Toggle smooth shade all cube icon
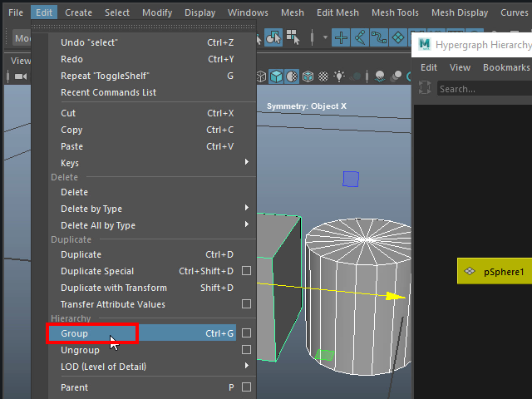The image size is (532, 399). click(276, 76)
